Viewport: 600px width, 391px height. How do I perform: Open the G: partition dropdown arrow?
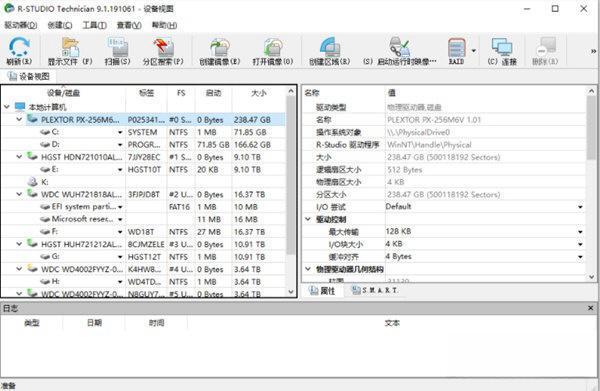pos(120,257)
